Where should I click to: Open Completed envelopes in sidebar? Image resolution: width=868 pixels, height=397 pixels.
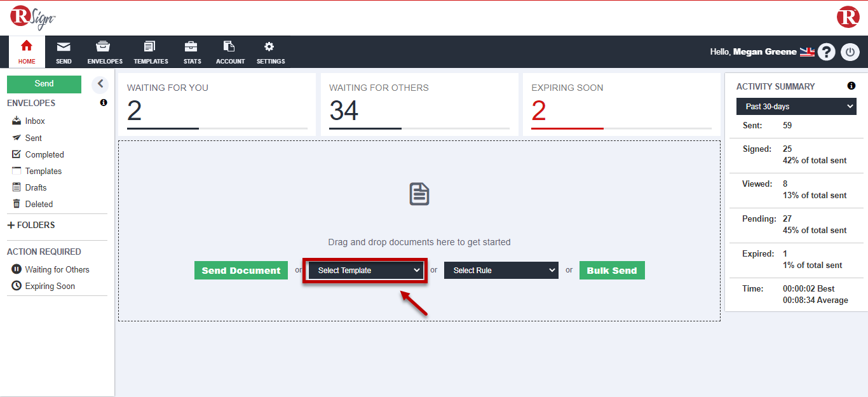[44, 154]
